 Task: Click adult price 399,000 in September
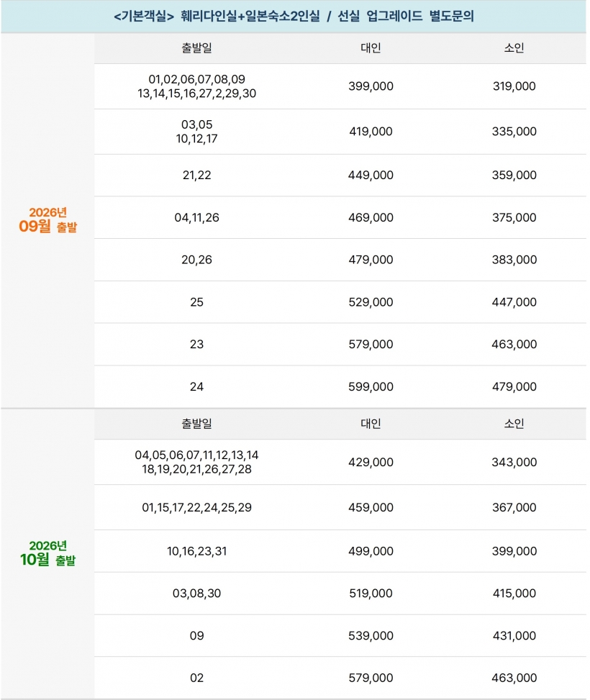pos(371,86)
